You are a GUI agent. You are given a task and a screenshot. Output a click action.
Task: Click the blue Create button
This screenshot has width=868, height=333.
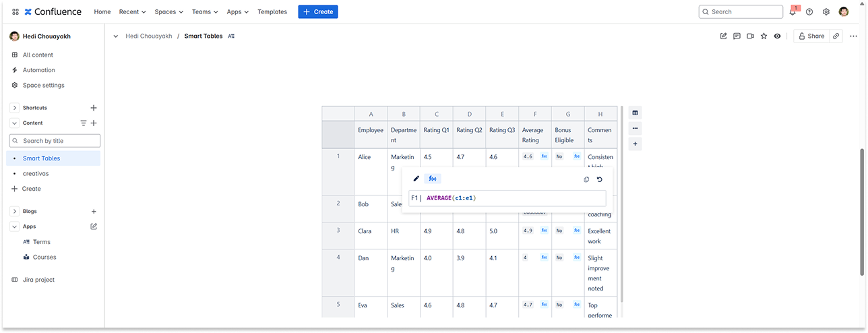317,11
